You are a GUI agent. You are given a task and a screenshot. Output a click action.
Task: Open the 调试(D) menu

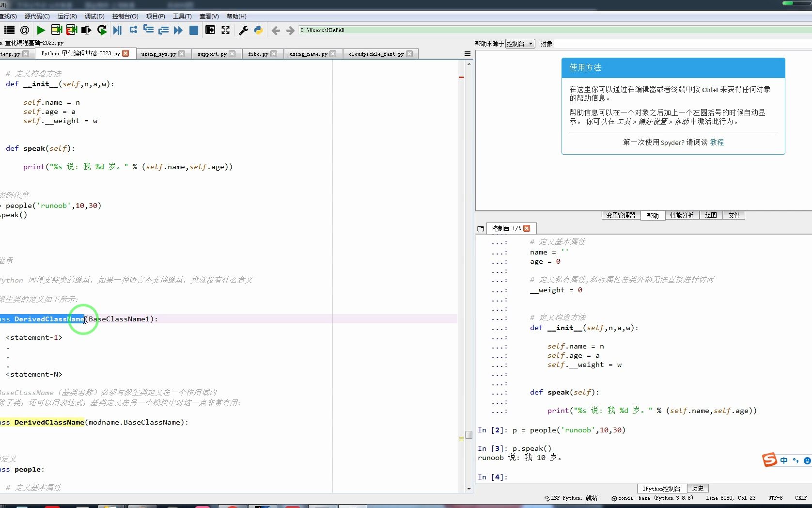click(x=94, y=16)
